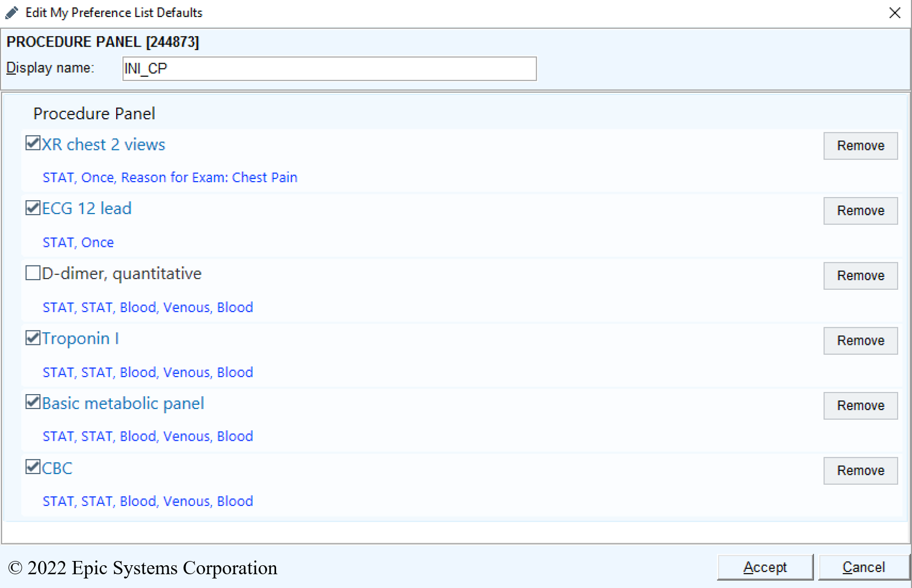Screen dimensions: 912x588
Task: Toggle the Troponin I checkbox
Action: [33, 338]
